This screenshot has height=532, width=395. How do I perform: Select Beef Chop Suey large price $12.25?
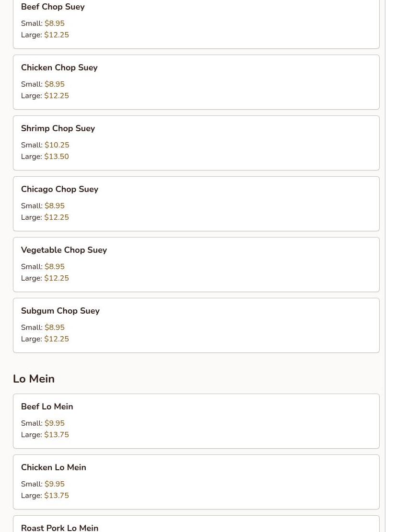[x=57, y=35]
